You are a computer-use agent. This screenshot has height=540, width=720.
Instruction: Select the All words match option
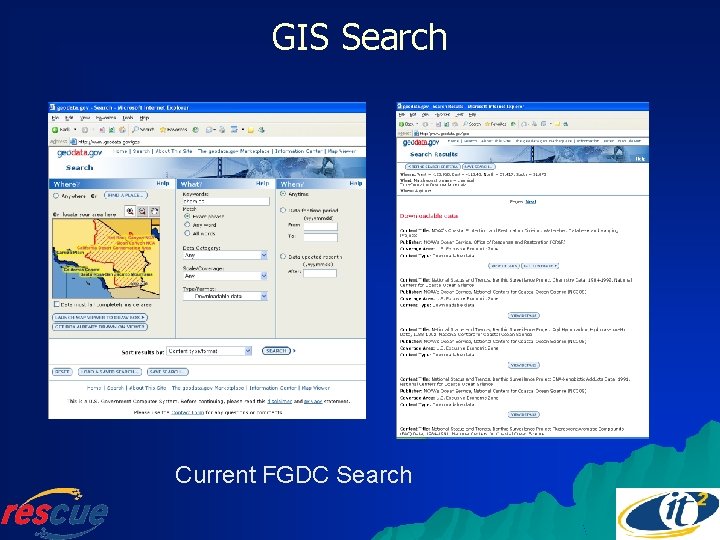point(187,233)
